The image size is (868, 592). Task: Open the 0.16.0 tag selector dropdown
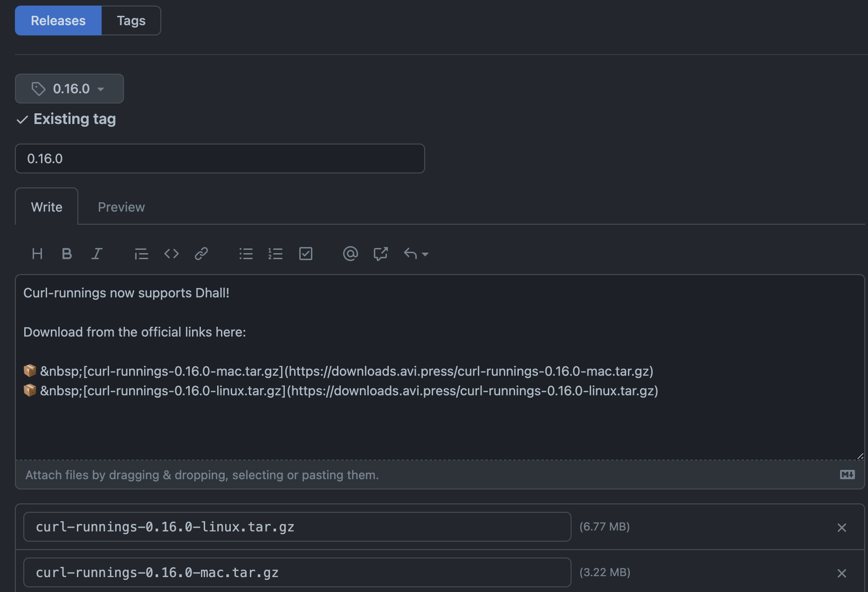(x=69, y=89)
